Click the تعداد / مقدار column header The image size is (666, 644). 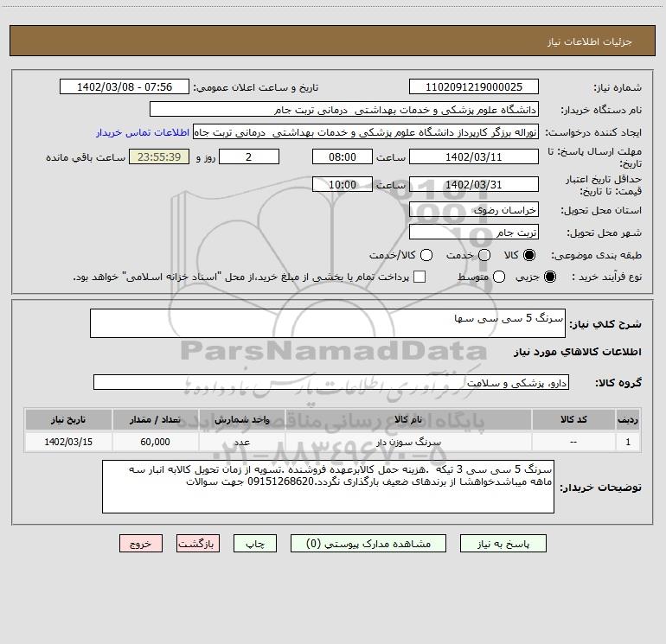(155, 419)
